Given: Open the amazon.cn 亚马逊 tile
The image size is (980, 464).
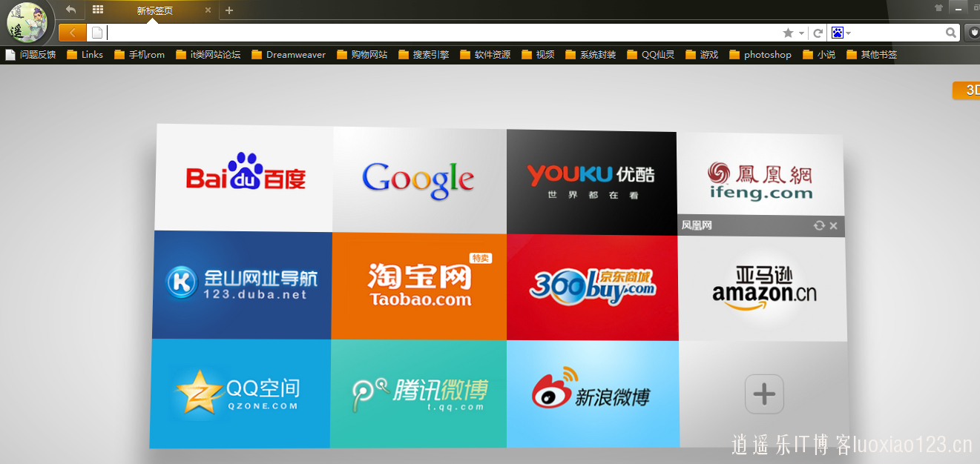Looking at the screenshot, I should pos(762,289).
